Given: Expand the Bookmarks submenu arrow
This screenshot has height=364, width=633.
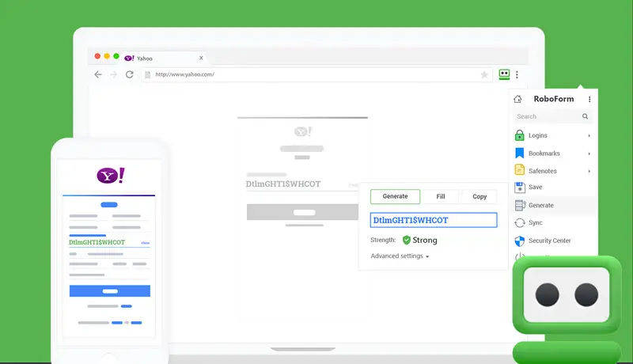Looking at the screenshot, I should (x=589, y=154).
